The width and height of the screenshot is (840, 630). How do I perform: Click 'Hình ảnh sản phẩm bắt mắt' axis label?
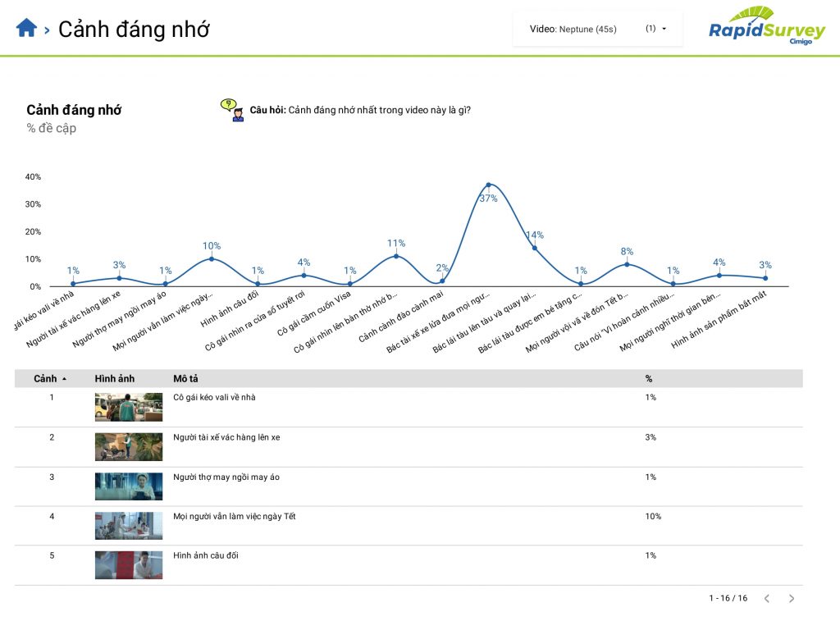pos(719,319)
